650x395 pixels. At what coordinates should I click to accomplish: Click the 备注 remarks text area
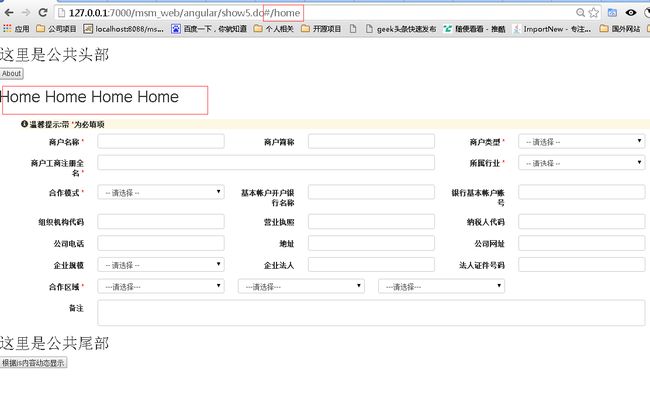pyautogui.click(x=371, y=313)
